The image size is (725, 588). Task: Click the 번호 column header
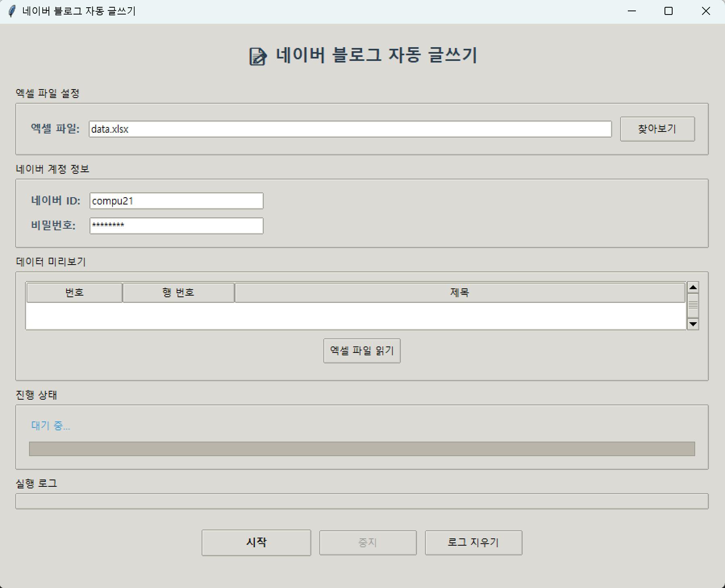click(74, 292)
